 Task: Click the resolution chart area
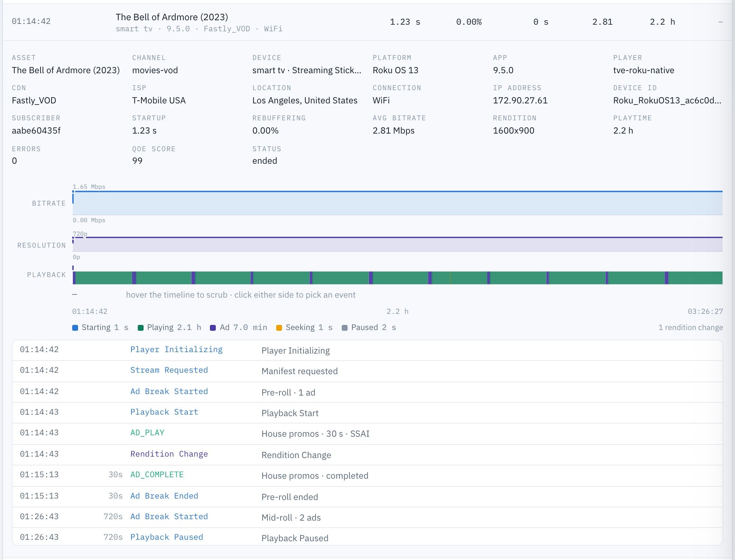click(x=397, y=244)
